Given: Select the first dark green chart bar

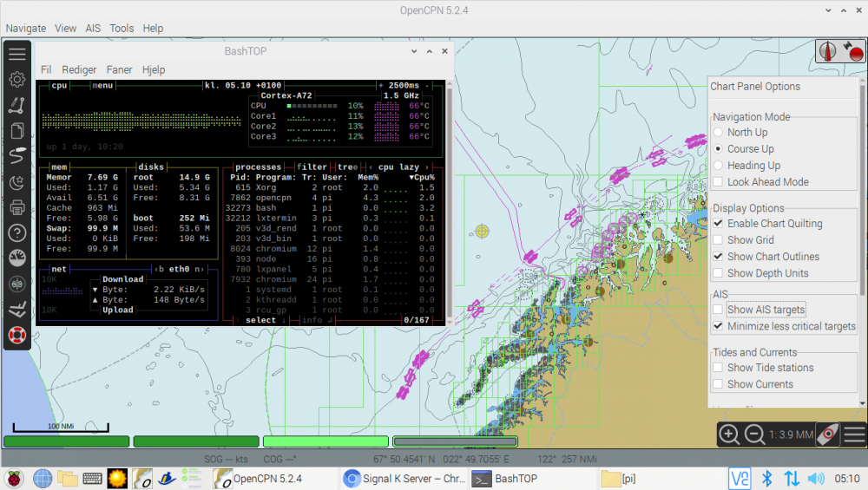Looking at the screenshot, I should click(x=67, y=441).
